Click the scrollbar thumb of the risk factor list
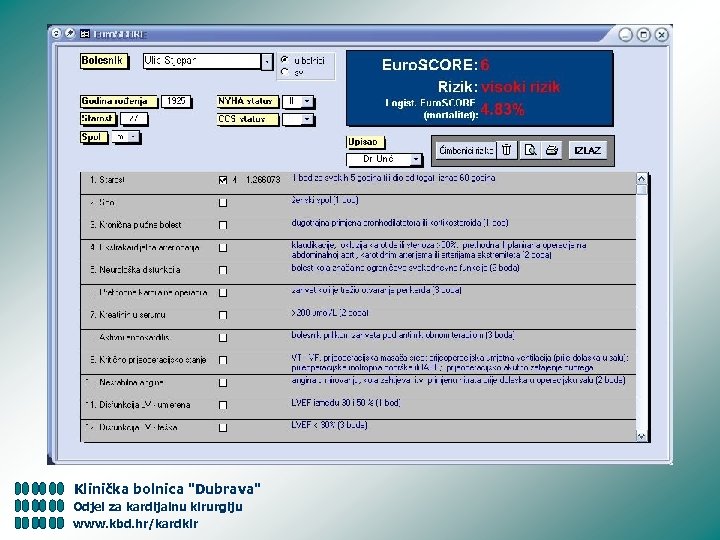The width and height of the screenshot is (720, 540). point(641,190)
